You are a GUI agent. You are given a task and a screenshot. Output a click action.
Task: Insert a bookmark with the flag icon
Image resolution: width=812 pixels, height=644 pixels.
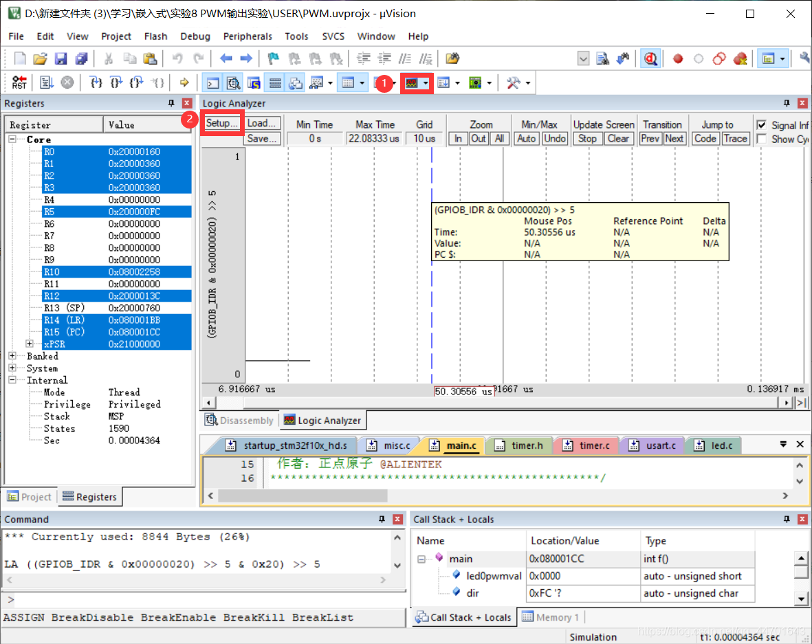[274, 58]
